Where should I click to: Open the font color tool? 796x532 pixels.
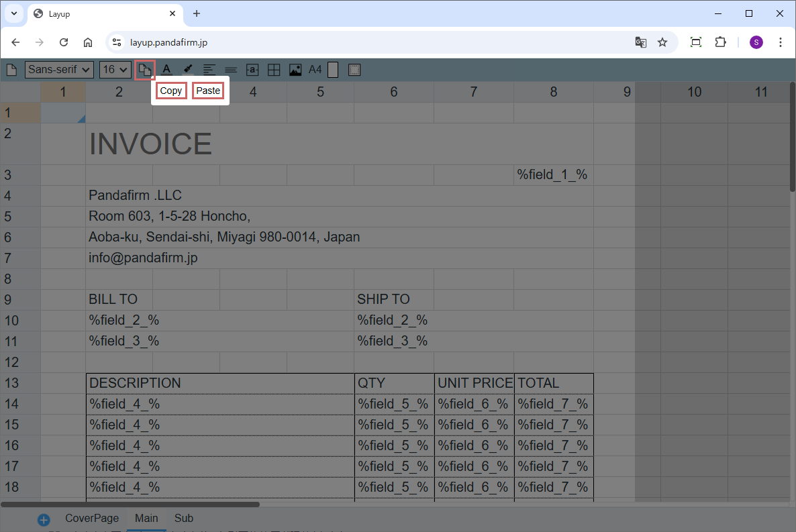click(x=166, y=70)
